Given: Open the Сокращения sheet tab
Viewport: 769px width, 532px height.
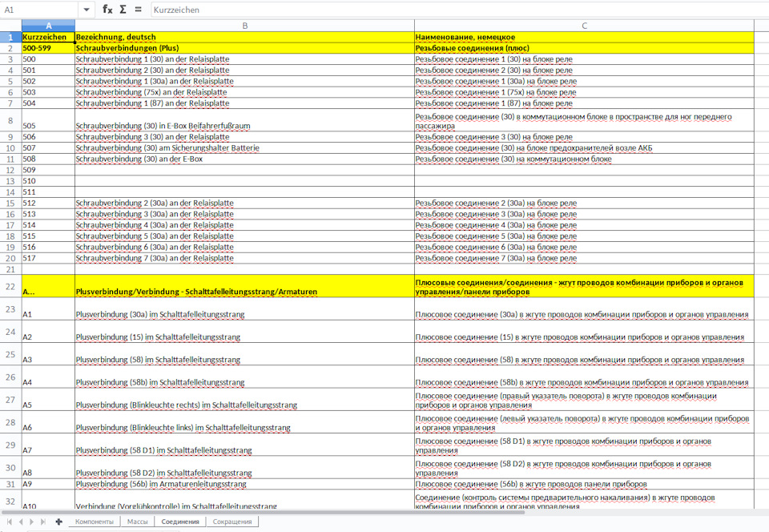Looking at the screenshot, I should (232, 522).
